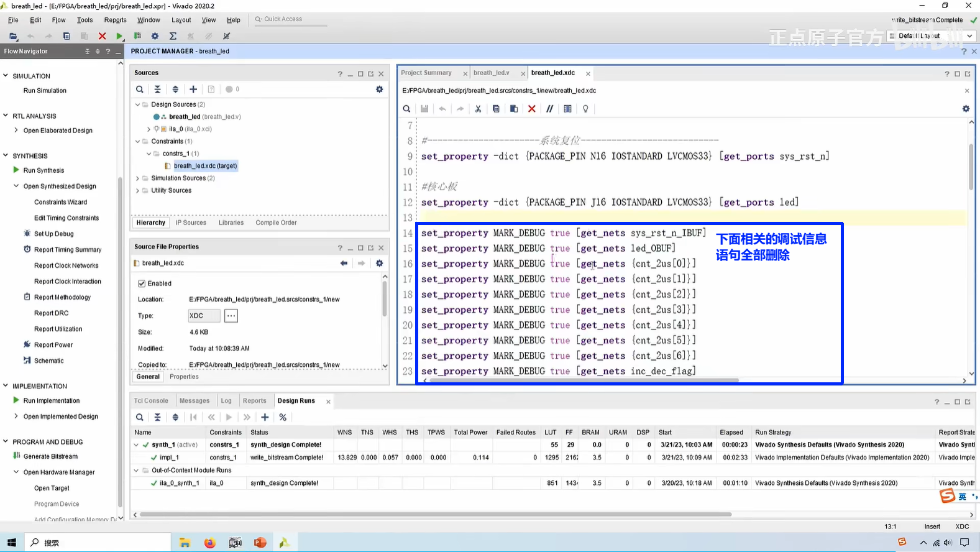The height and width of the screenshot is (552, 980).
Task: Toggle column selection mode icon
Action: point(567,109)
